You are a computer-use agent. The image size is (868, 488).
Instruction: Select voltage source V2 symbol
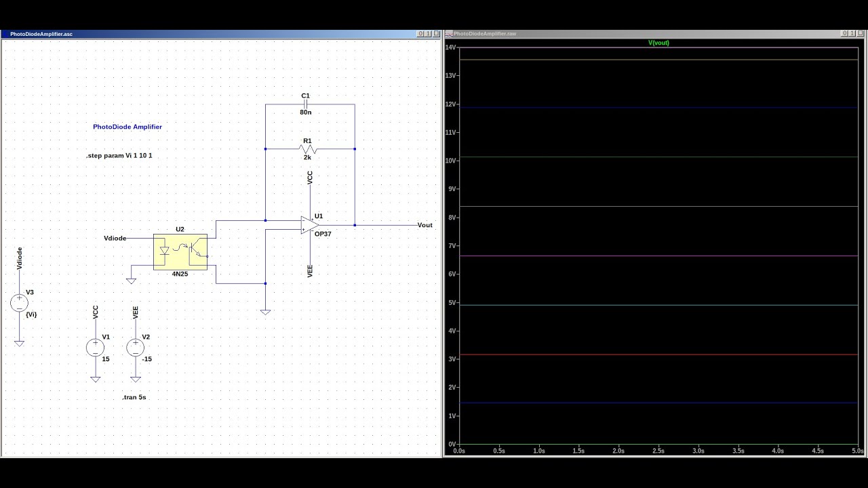(x=136, y=348)
